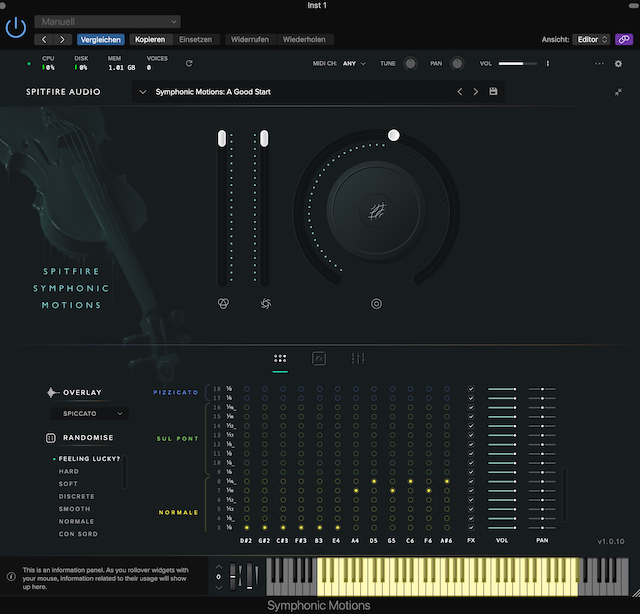Step to the next Logic plugin setting
640x614 pixels.
(62, 40)
